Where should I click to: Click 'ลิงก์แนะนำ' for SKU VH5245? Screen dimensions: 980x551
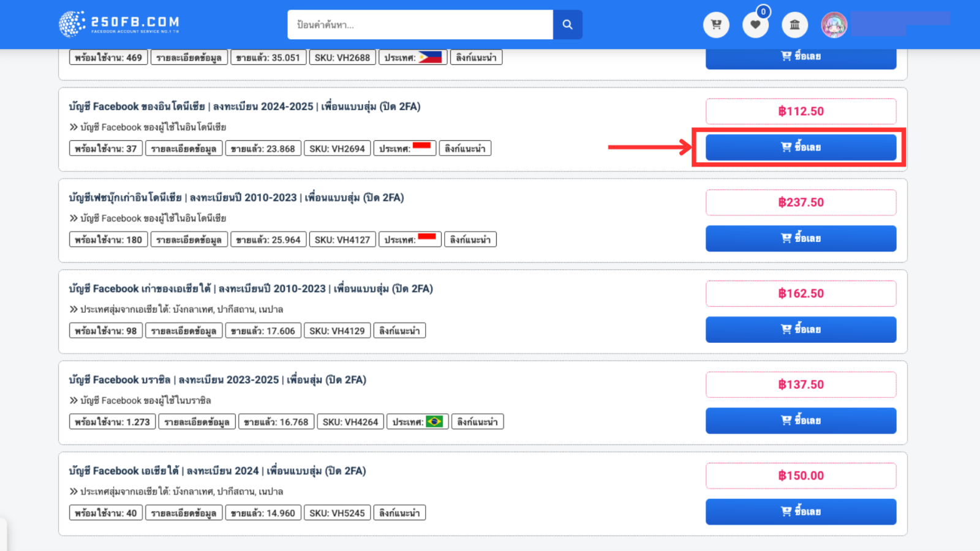coord(399,513)
